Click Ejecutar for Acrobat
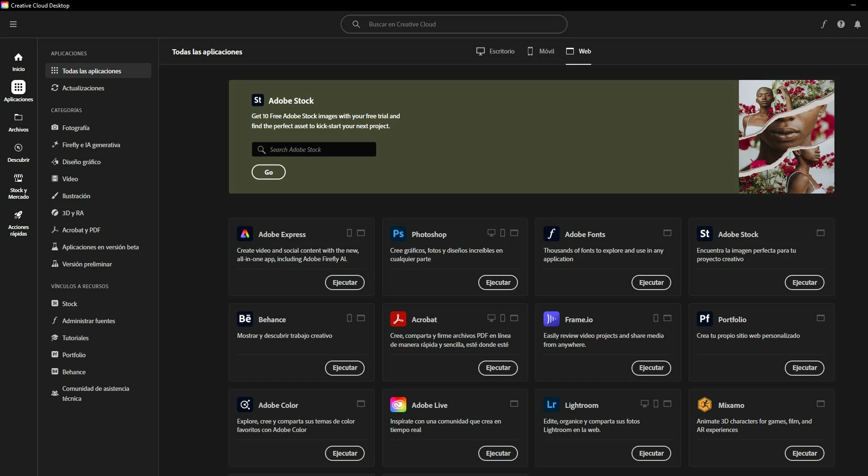Viewport: 868px width, 476px height. [x=498, y=368]
